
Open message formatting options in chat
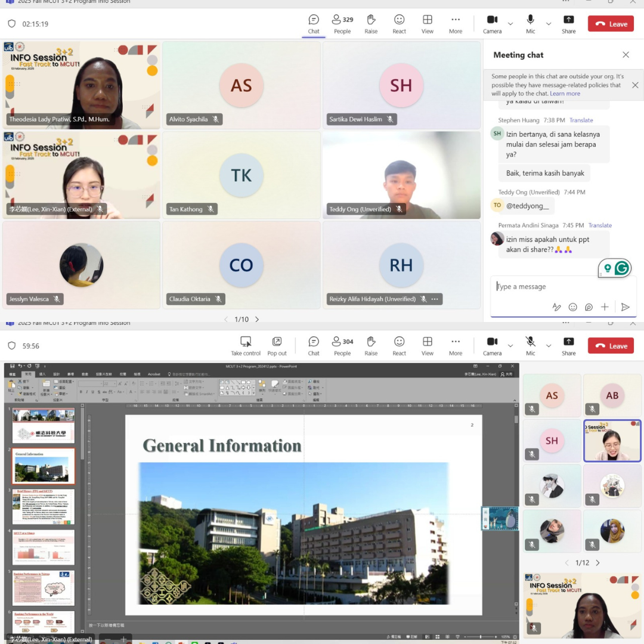tap(556, 307)
